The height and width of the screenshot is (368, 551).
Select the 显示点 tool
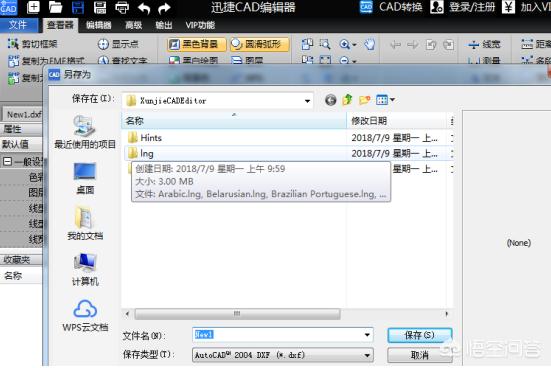pyautogui.click(x=118, y=44)
